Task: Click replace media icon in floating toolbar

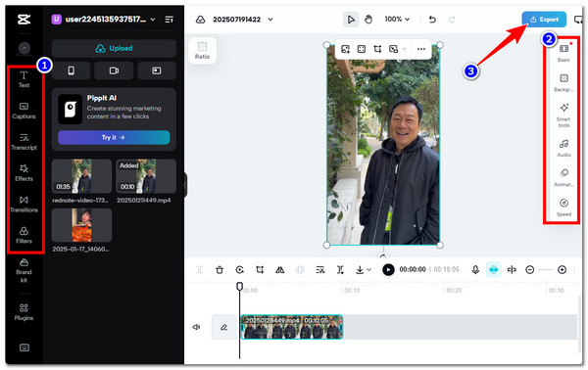Action: pyautogui.click(x=345, y=49)
